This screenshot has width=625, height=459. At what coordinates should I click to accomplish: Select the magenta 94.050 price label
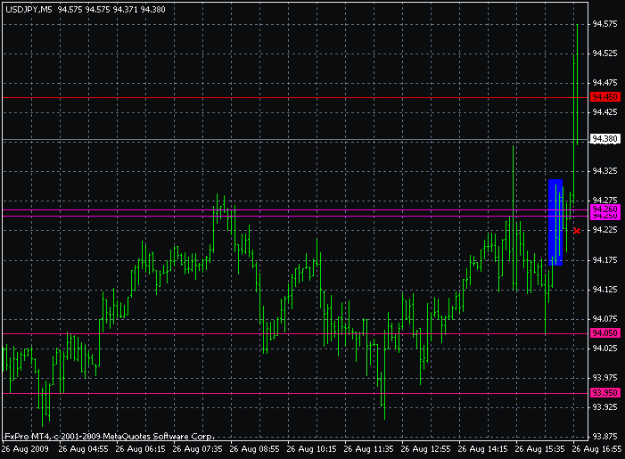click(x=605, y=333)
